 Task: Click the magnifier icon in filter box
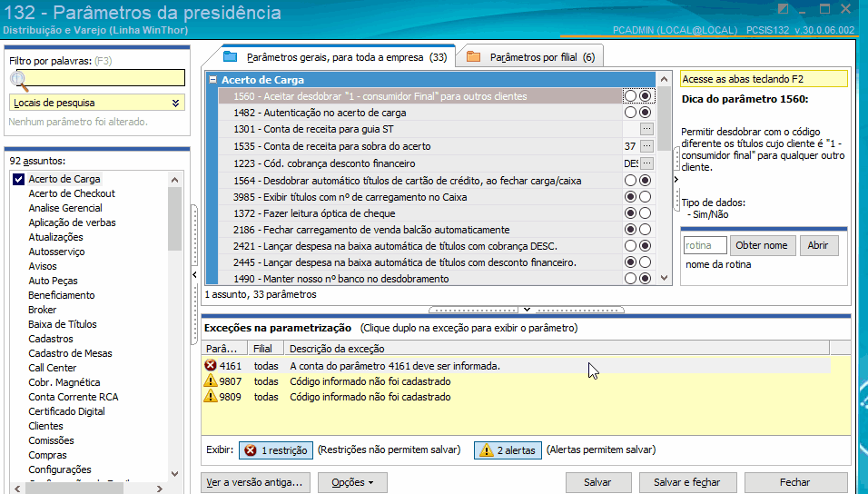pos(18,80)
